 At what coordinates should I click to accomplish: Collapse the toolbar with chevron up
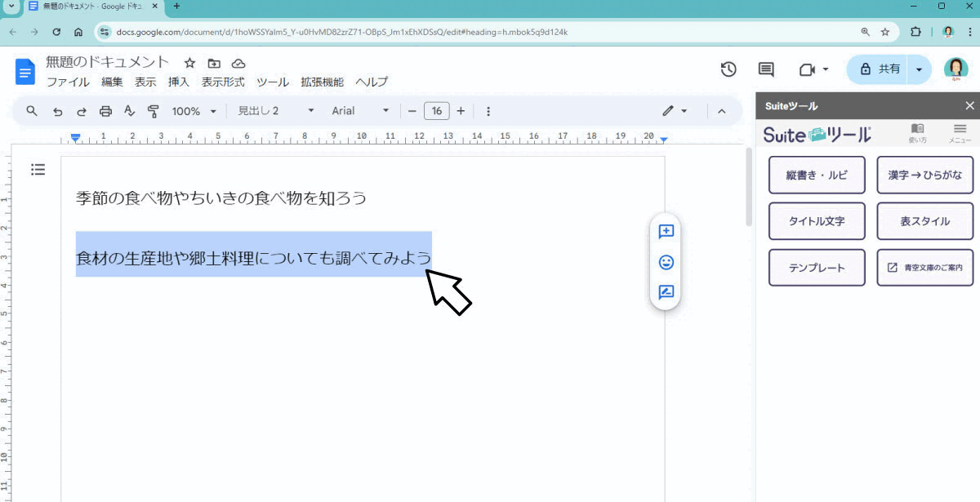[x=722, y=111]
